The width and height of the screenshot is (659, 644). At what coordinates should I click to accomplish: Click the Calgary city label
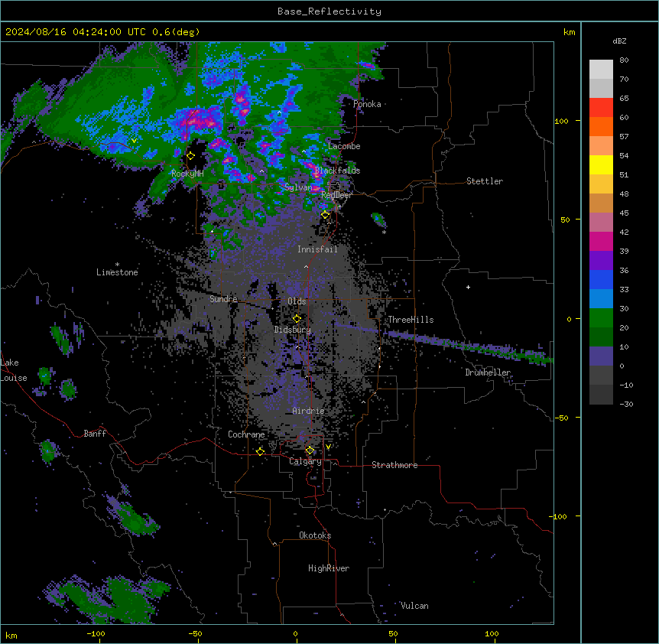[305, 461]
